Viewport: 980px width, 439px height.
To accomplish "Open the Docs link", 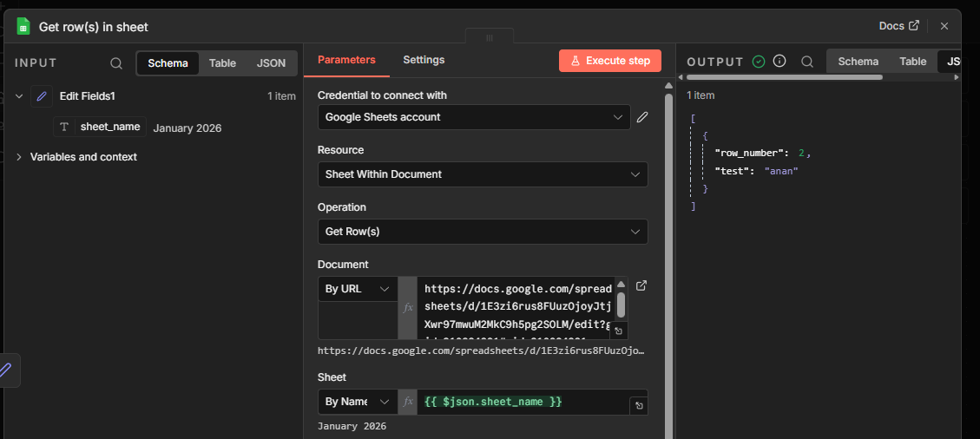I will pyautogui.click(x=898, y=26).
